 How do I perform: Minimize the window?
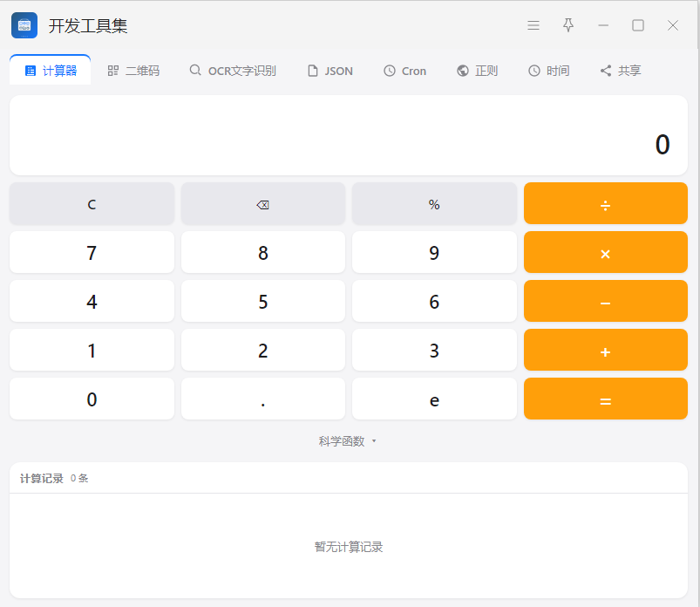point(603,25)
